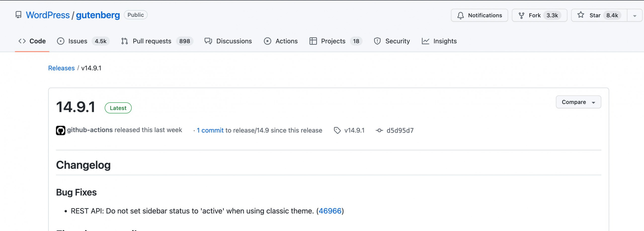Open the v14.9.1 tag link
644x231 pixels.
pos(354,130)
